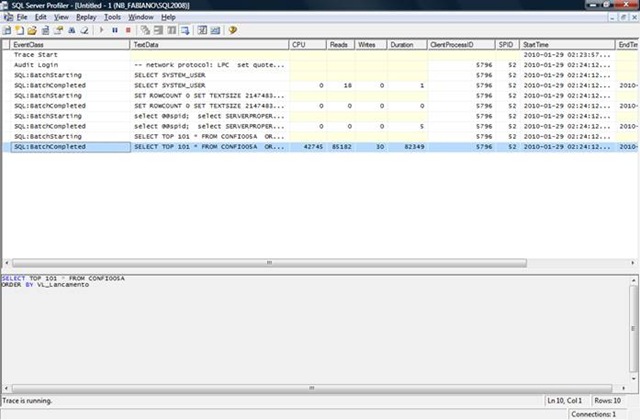Stop the trace with red square button
The image size is (640, 420).
point(127,31)
